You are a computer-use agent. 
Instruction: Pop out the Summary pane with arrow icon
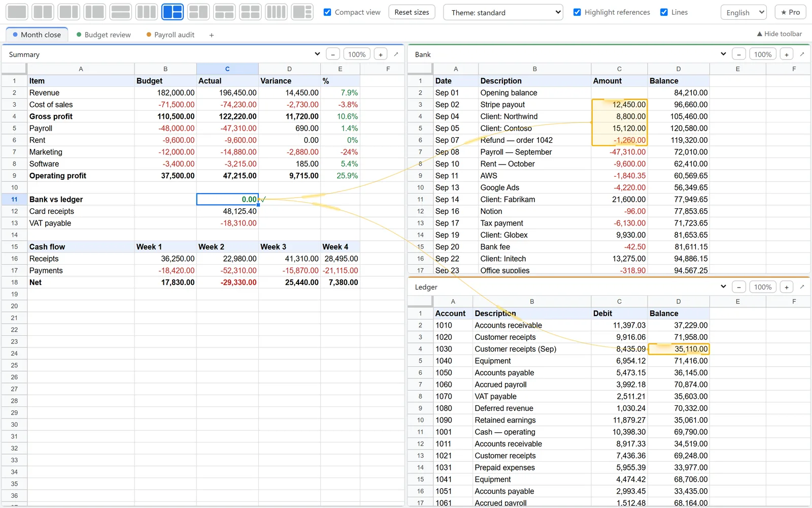point(396,54)
